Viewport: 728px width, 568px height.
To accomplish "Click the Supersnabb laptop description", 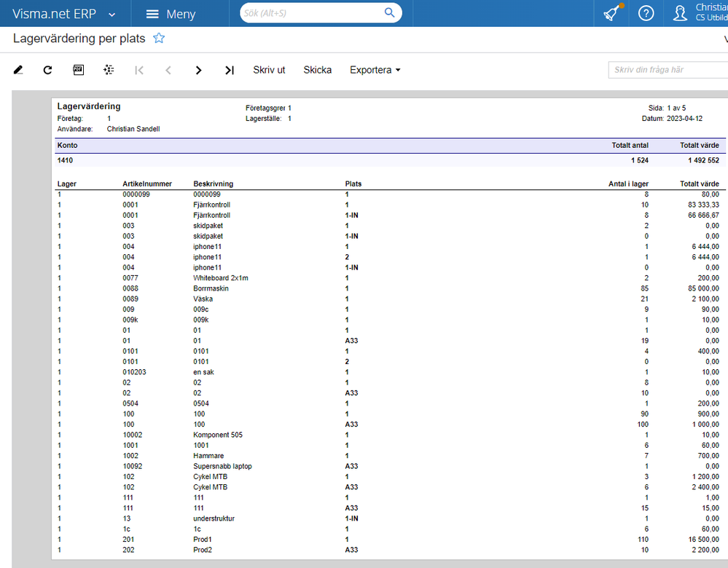I will pos(222,466).
